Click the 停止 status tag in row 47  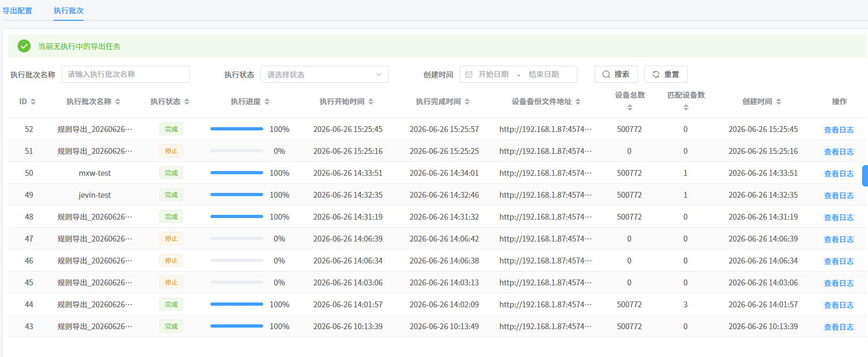171,238
